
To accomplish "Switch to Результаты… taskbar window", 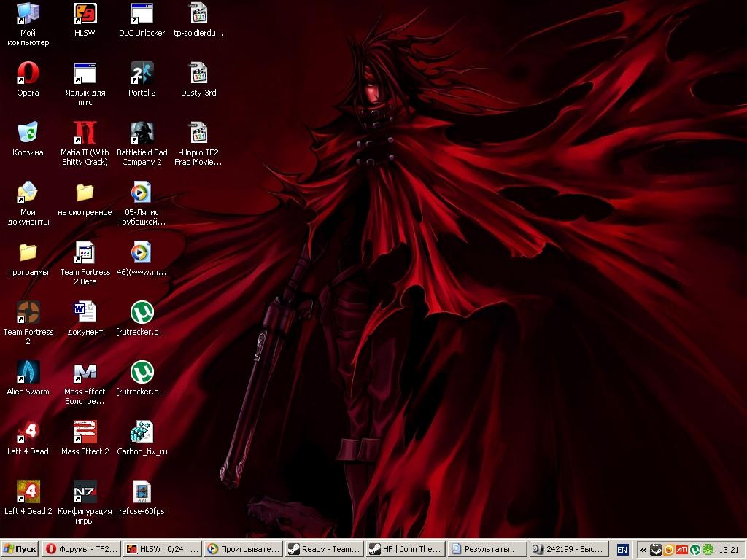I will (x=487, y=549).
